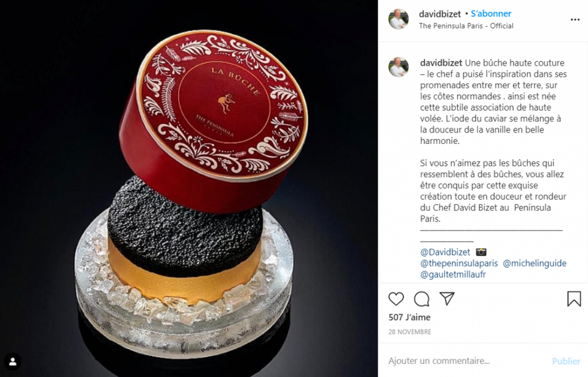Visit the @thepeninsulaparis mention

[459, 263]
